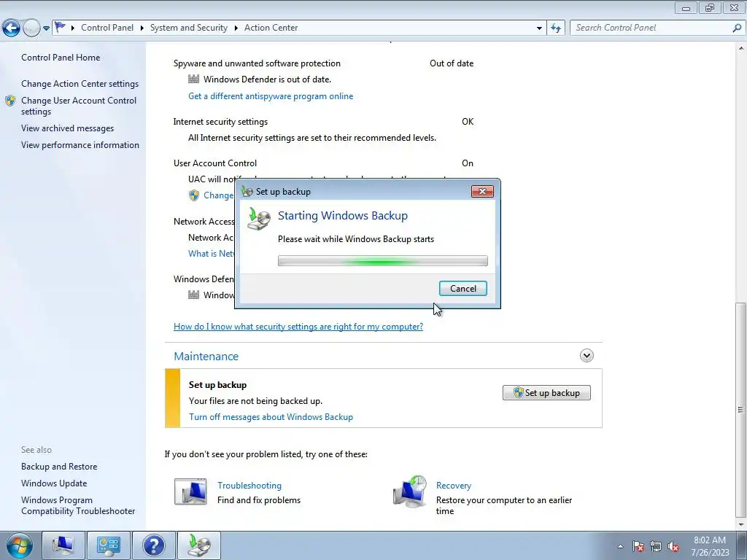
Task: Click the Spyware and unwanted software protection label
Action: pyautogui.click(x=257, y=63)
